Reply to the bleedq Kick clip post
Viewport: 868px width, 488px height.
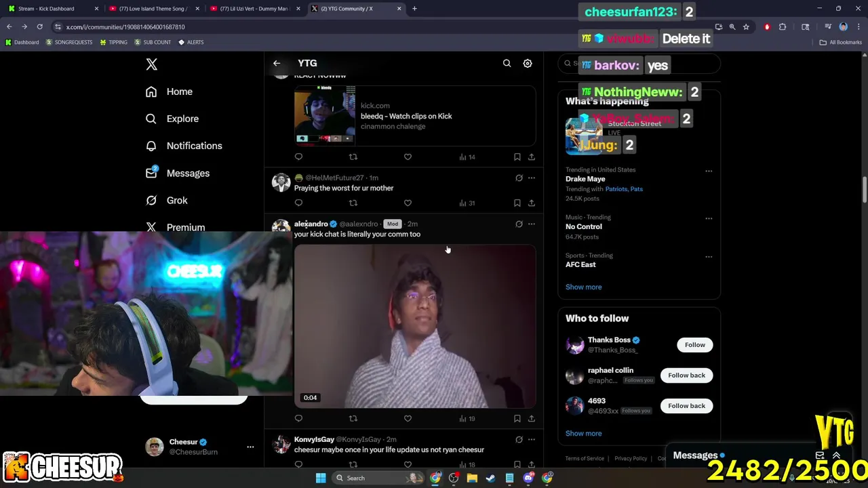(298, 157)
